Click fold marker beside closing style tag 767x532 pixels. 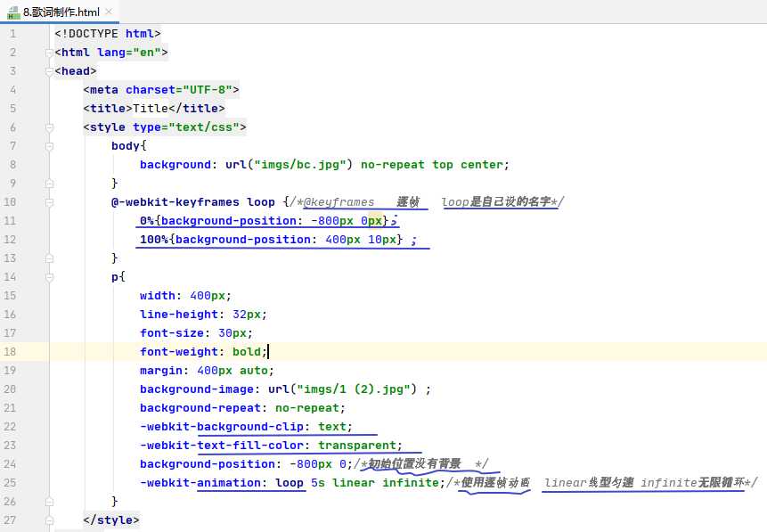51,520
